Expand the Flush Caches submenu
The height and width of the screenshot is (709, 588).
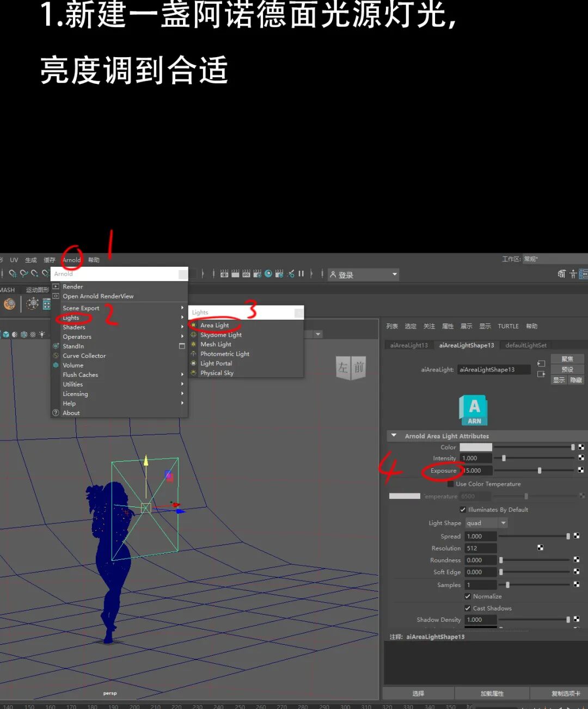pyautogui.click(x=119, y=375)
